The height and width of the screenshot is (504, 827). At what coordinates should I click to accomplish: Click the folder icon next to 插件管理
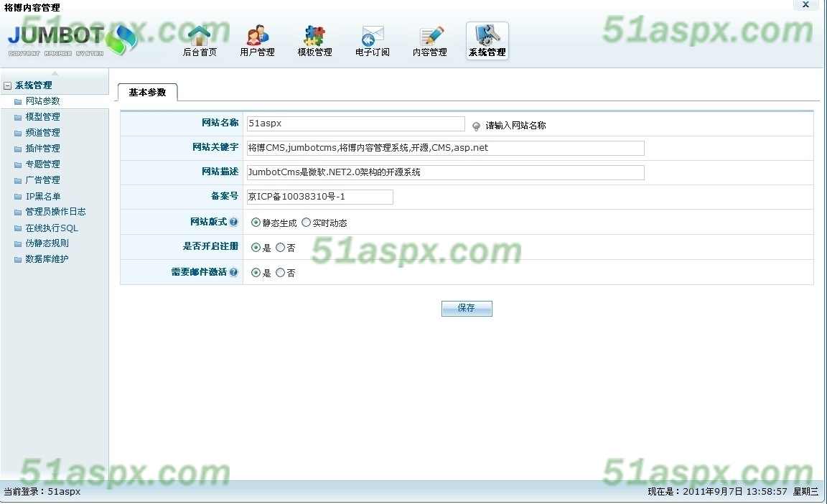[x=18, y=149]
